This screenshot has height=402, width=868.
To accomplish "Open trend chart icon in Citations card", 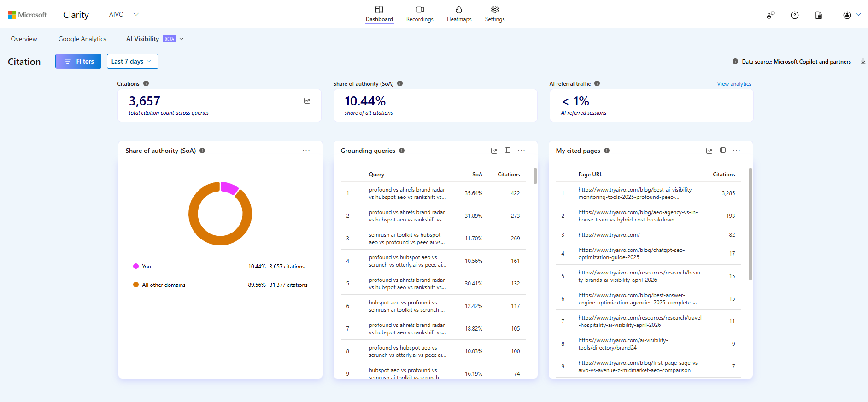I will pos(307,101).
